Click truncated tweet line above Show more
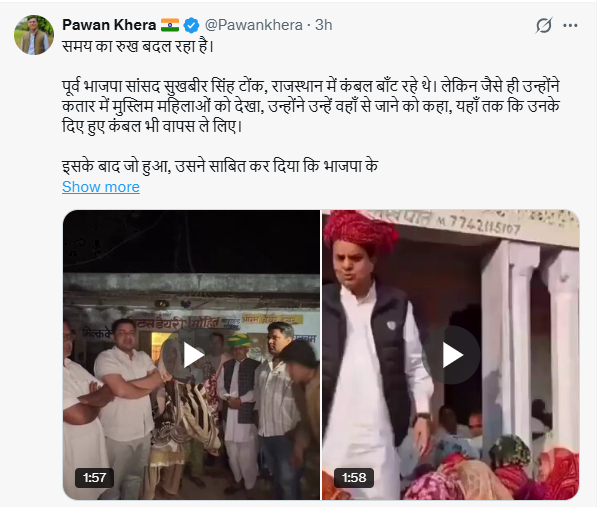Viewport: 615px width, 507px height. point(220,166)
